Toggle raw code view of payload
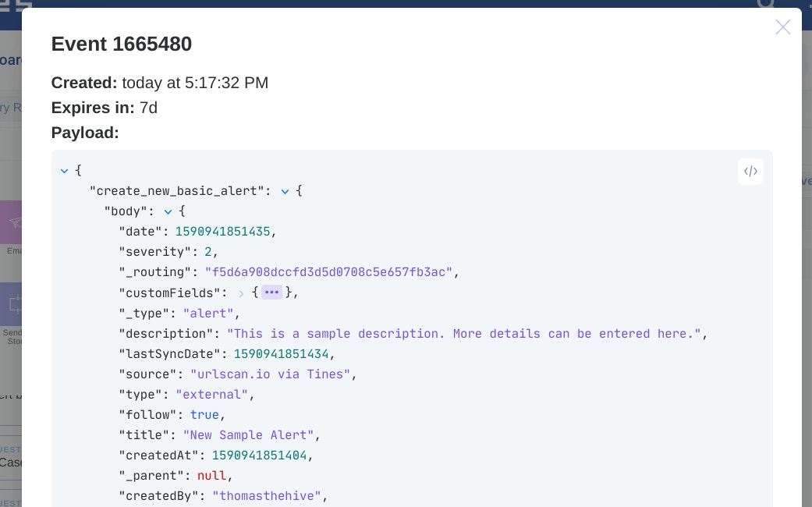Image resolution: width=812 pixels, height=507 pixels. pos(750,172)
